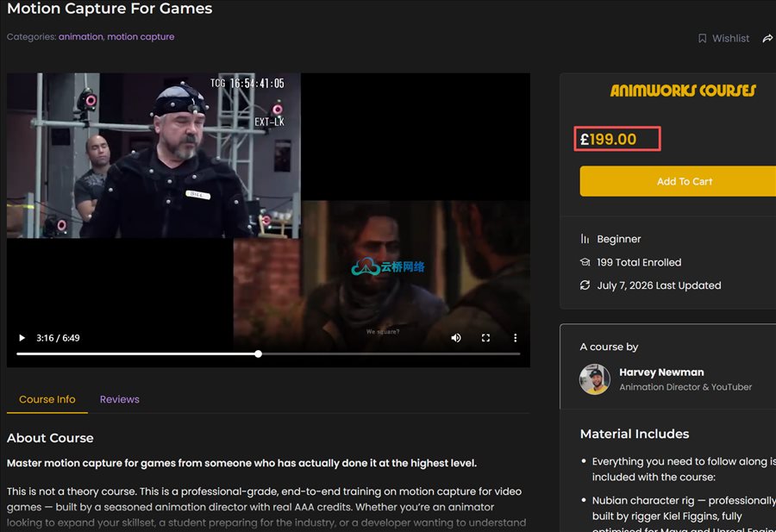Screen dimensions: 776x532
Task: Click the About Course heading
Action: (x=50, y=438)
